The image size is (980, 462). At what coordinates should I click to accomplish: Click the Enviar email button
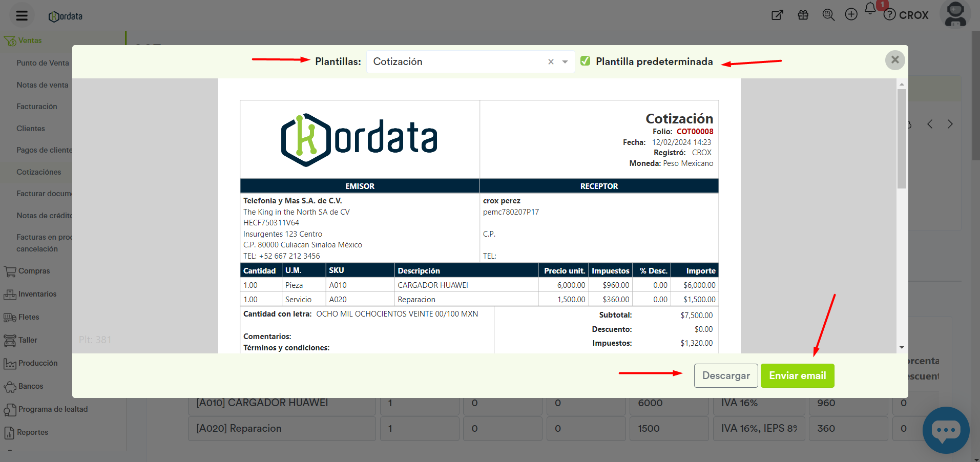(x=797, y=375)
